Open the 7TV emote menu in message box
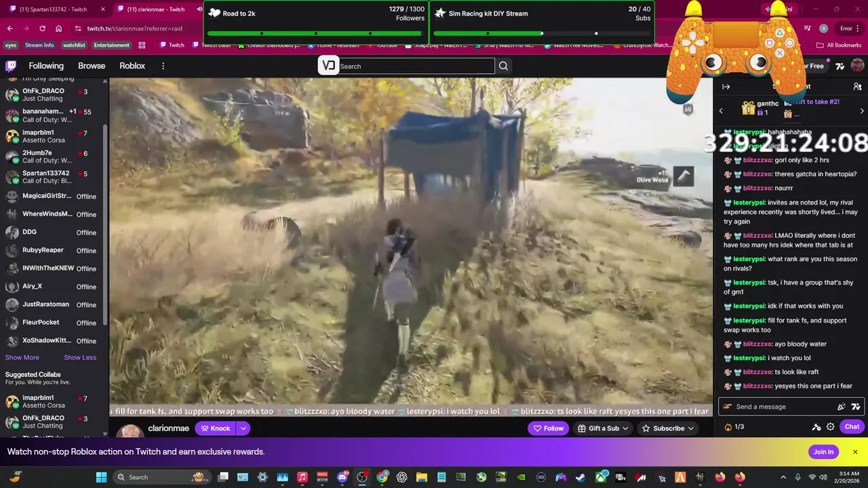This screenshot has height=488, width=868. click(x=856, y=407)
